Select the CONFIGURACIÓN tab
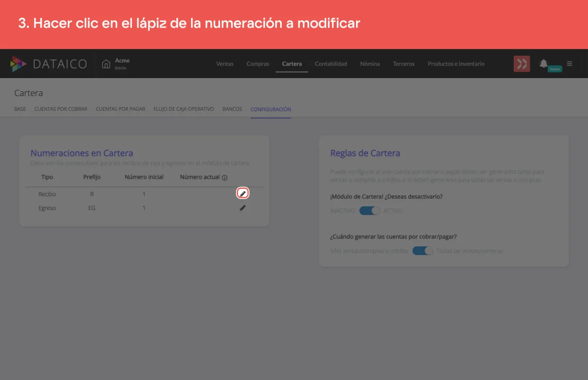 point(271,109)
